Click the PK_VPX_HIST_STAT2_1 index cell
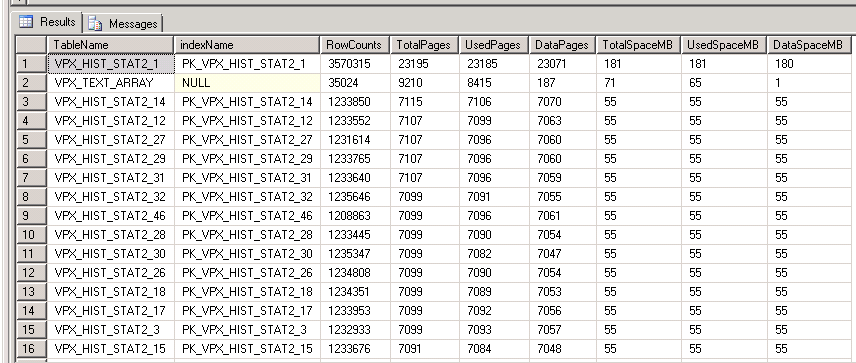This screenshot has height=363, width=856. pyautogui.click(x=247, y=64)
